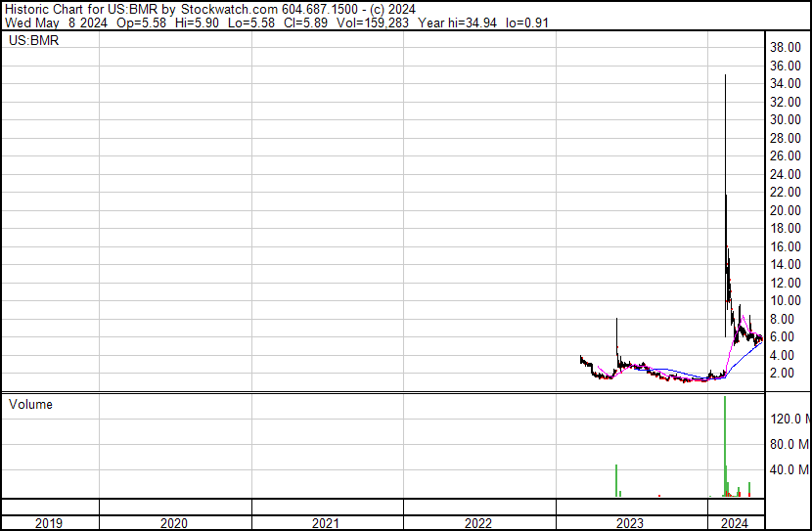Click the 38.00 price axis label
The height and width of the screenshot is (531, 812).
click(x=785, y=48)
